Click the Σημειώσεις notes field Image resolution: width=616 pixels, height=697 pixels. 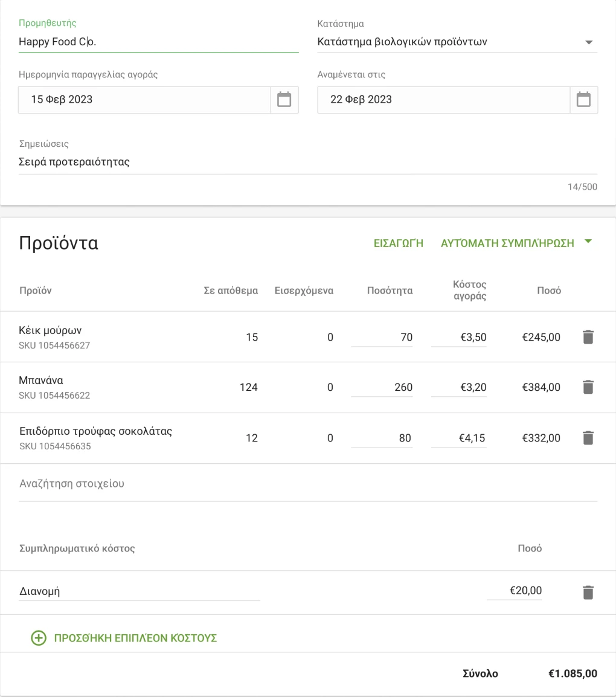coord(307,162)
